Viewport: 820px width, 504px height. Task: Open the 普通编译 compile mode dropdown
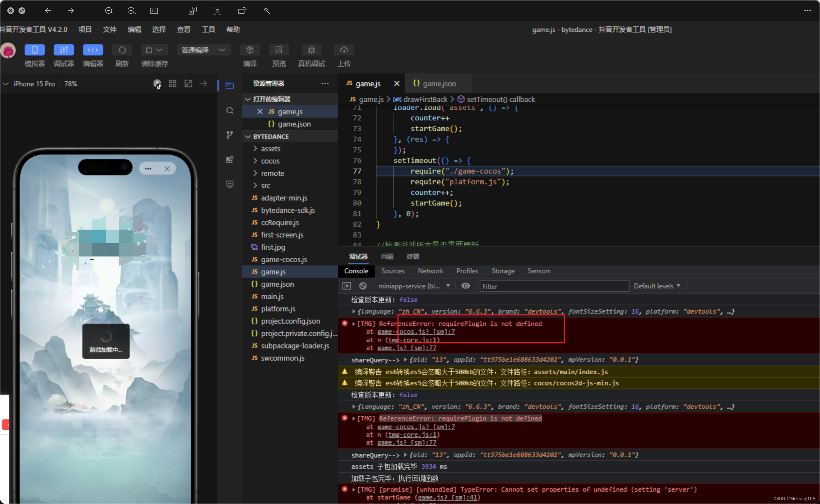pyautogui.click(x=203, y=50)
